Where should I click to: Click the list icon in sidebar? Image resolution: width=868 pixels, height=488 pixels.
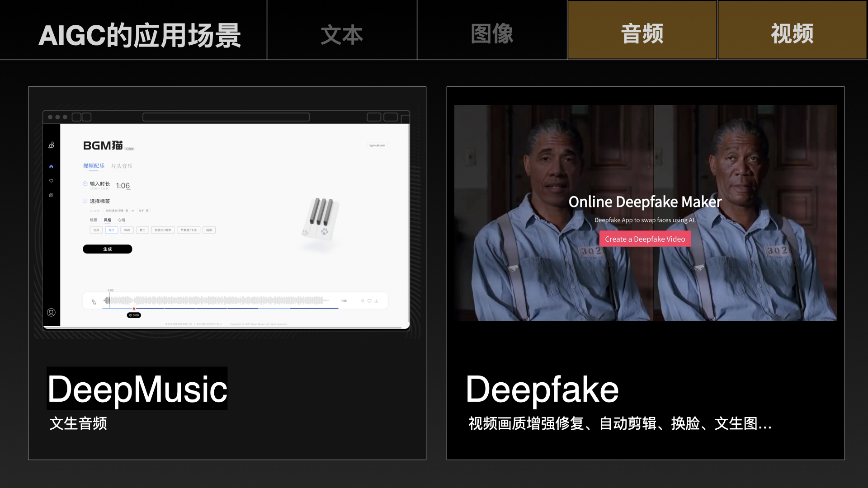click(x=51, y=195)
